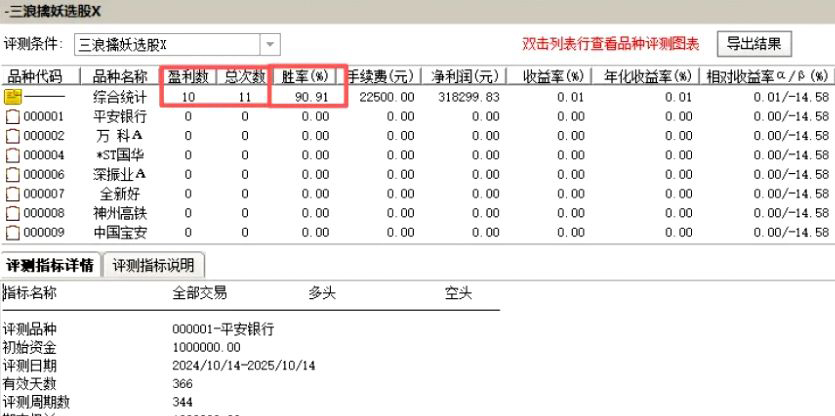
Task: Click the stock code 000004 text
Action: coord(44,156)
